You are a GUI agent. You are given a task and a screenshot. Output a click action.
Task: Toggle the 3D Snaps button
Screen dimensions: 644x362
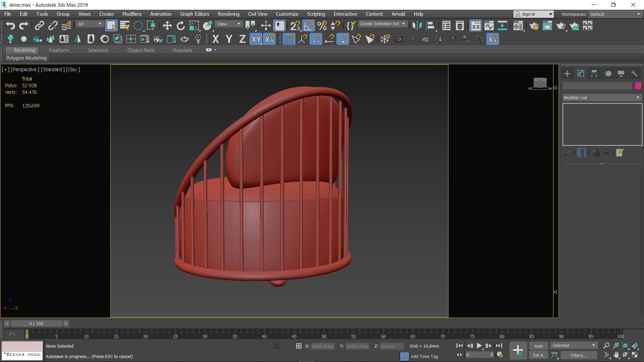(295, 26)
